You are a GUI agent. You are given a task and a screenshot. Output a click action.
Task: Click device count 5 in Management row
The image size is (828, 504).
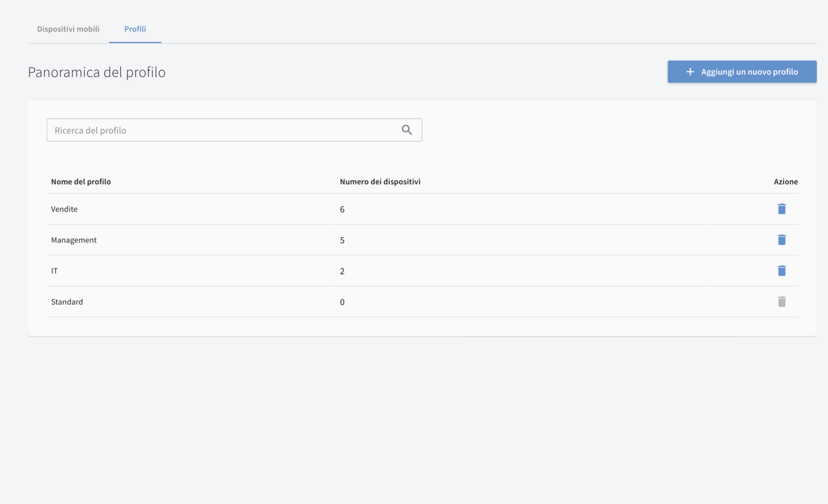click(342, 241)
